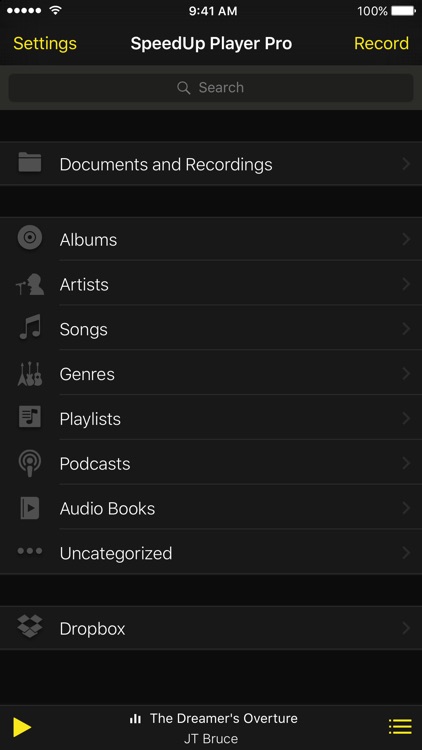Viewport: 422px width, 750px height.
Task: Tap the Genres guitars icon
Action: 30,374
